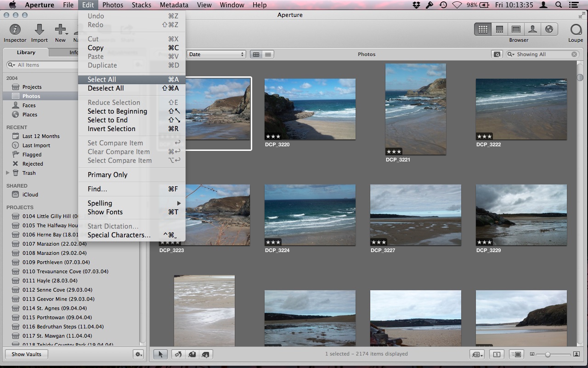Choose Deselect All from Edit menu
Image resolution: width=588 pixels, height=368 pixels.
pos(132,88)
